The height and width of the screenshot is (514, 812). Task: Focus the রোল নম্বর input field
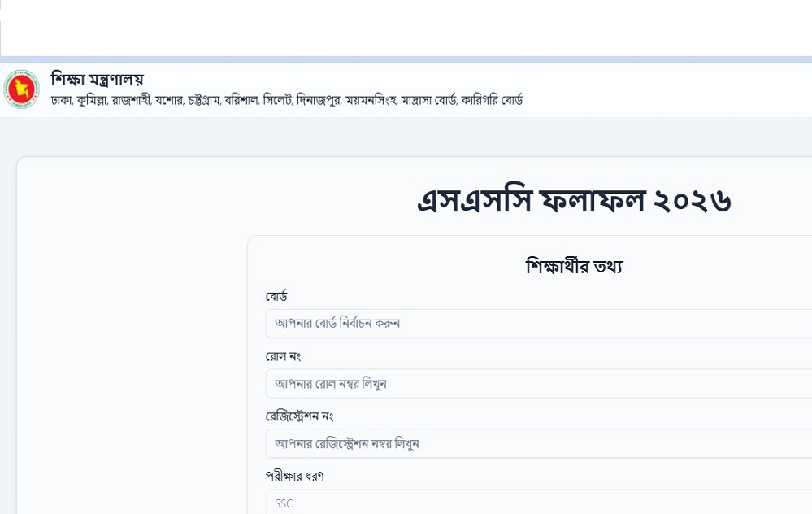tap(539, 383)
